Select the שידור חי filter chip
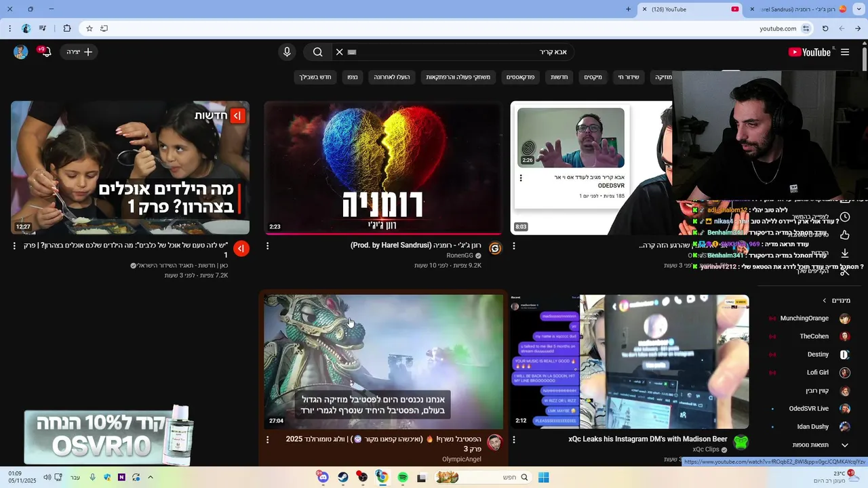Viewport: 868px width, 488px height. [x=629, y=77]
